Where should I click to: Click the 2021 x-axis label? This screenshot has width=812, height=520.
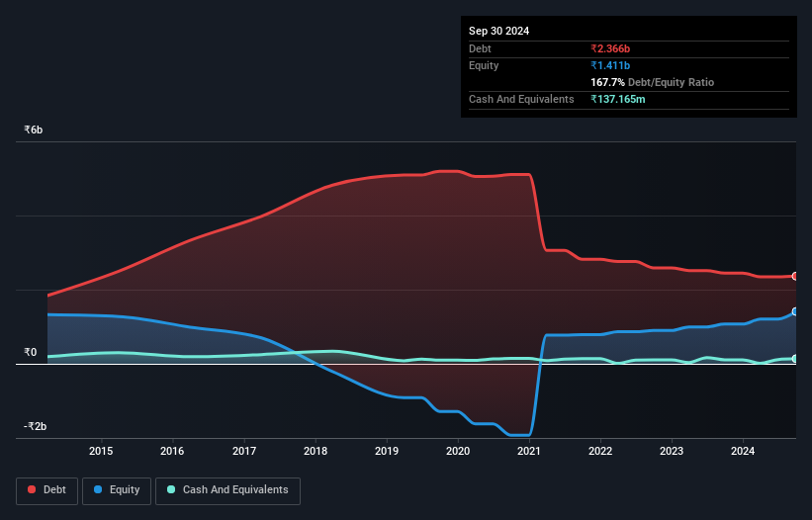click(529, 451)
